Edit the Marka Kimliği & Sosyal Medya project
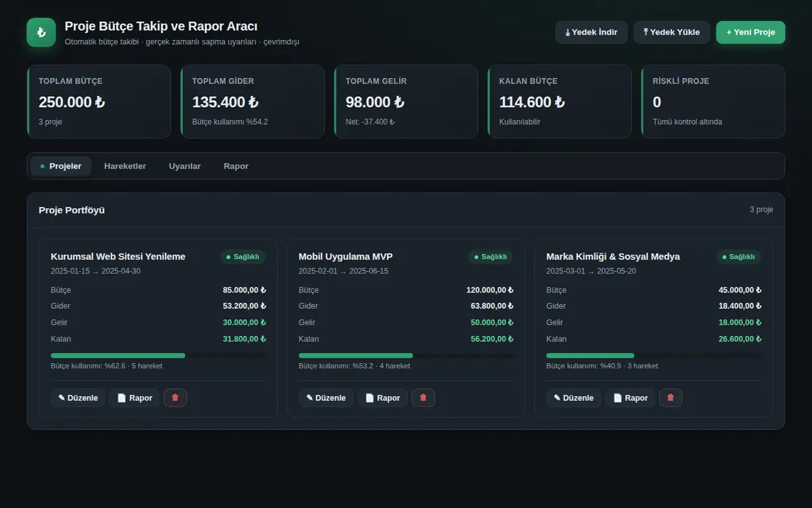The height and width of the screenshot is (508, 812). [573, 398]
